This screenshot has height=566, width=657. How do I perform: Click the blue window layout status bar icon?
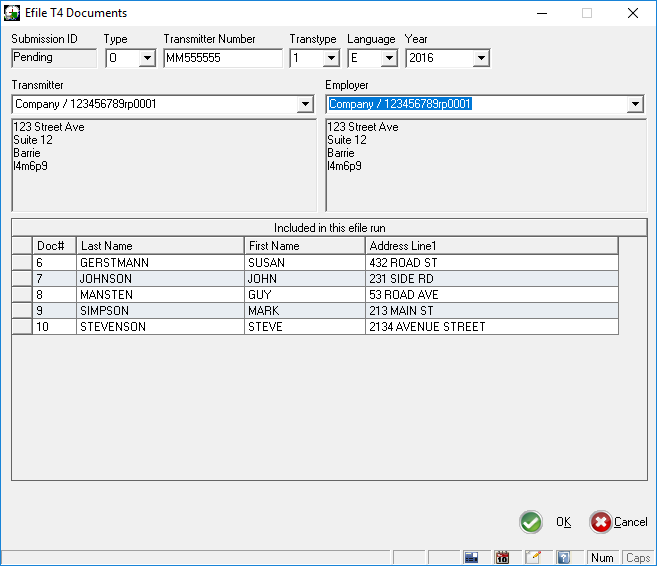[473, 557]
